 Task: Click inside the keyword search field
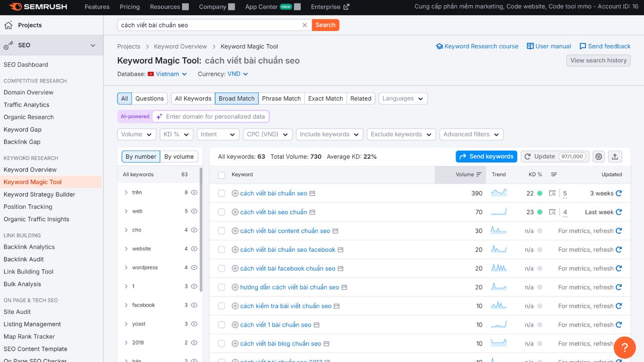click(212, 25)
